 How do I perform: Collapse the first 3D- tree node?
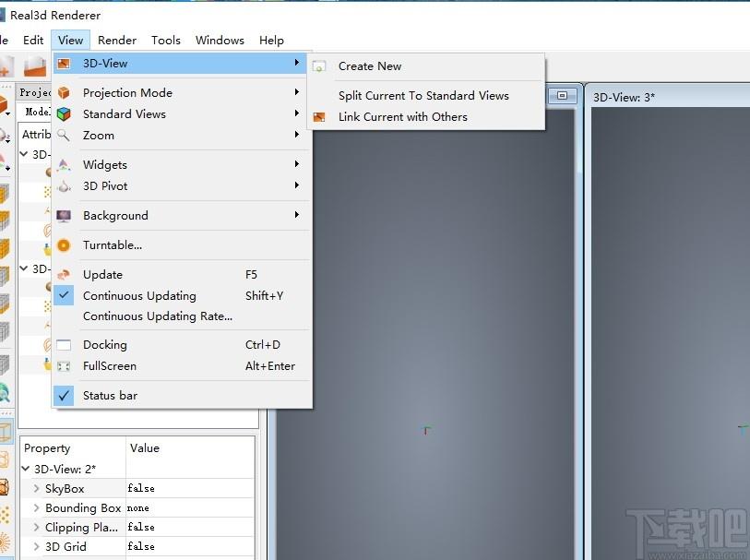click(x=24, y=154)
